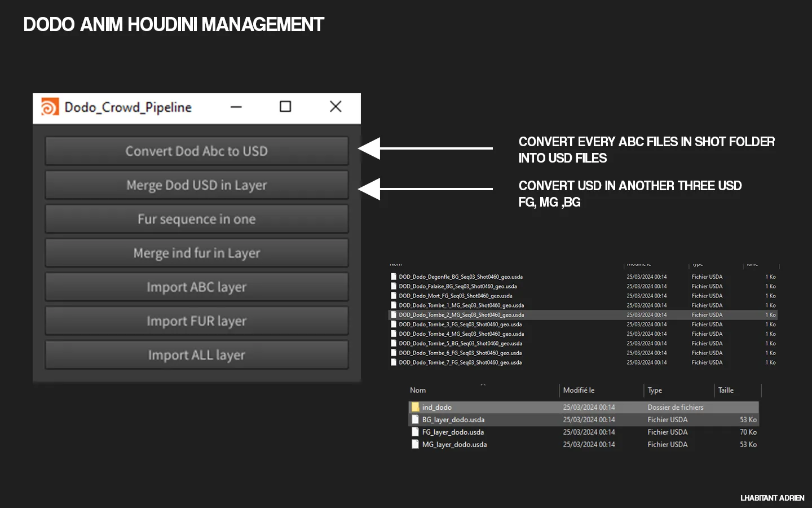Pick file DOD_Dodo_Tombe_5_BG_Seq03_Shot0460_geo.usda
This screenshot has height=508, width=812.
[x=461, y=343]
